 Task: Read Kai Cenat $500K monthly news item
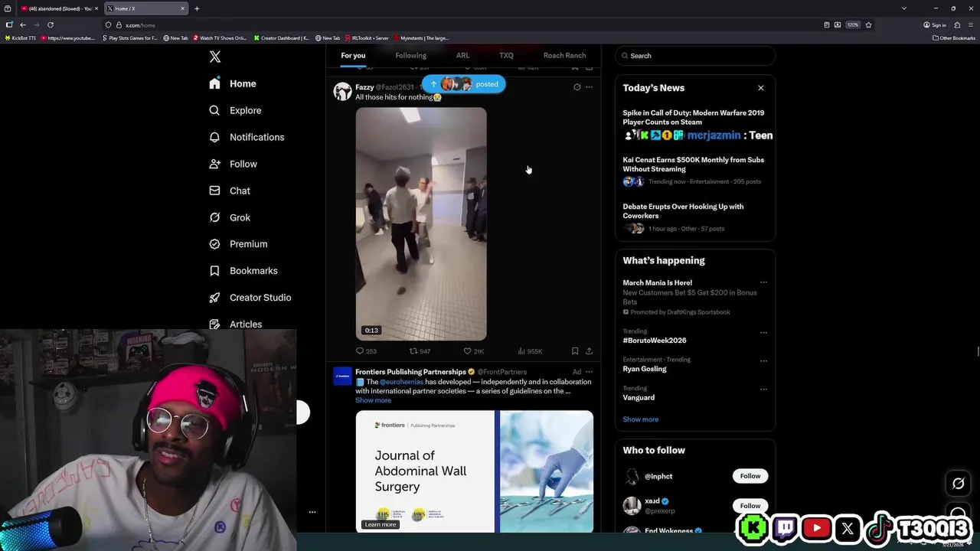coord(693,165)
